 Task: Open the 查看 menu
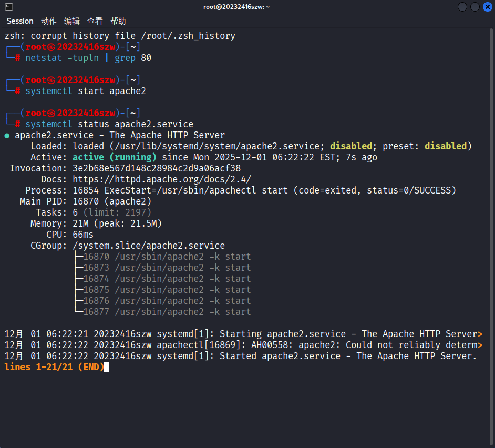95,21
